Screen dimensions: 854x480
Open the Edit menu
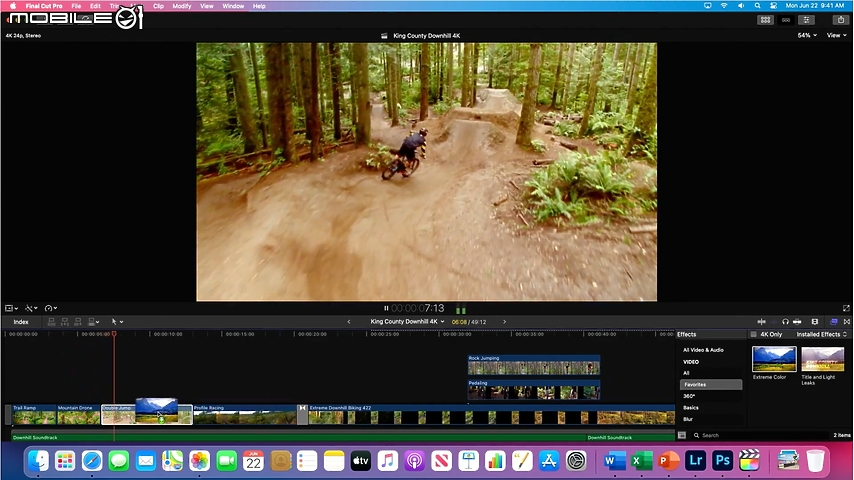[95, 6]
